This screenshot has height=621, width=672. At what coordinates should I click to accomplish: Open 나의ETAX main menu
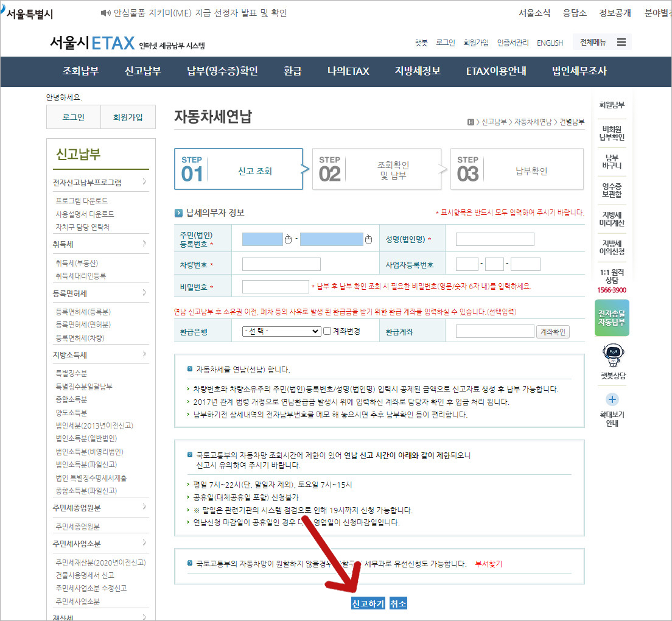pyautogui.click(x=348, y=71)
